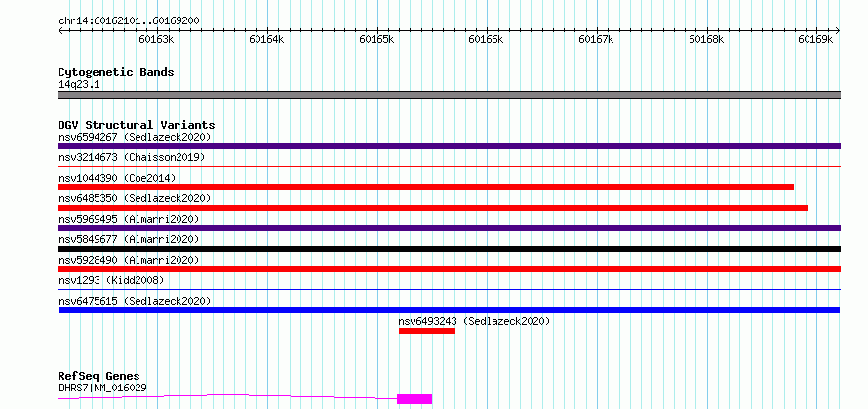
Task: Open variant nsv6493243 (Sedlazeck2020) label
Action: click(474, 321)
